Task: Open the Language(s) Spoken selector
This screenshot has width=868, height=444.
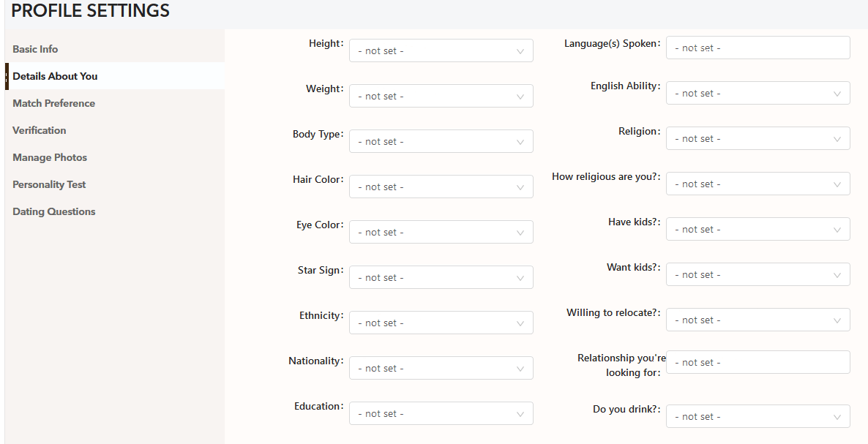Action: tap(757, 48)
